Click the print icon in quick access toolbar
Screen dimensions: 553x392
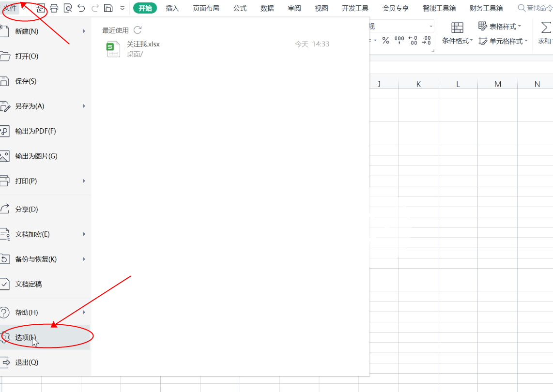(54, 8)
